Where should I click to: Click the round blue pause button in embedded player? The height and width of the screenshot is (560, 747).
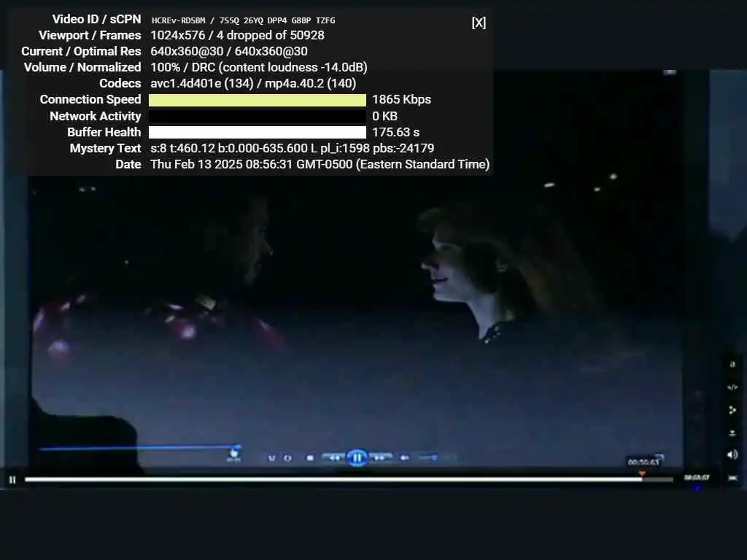[357, 458]
